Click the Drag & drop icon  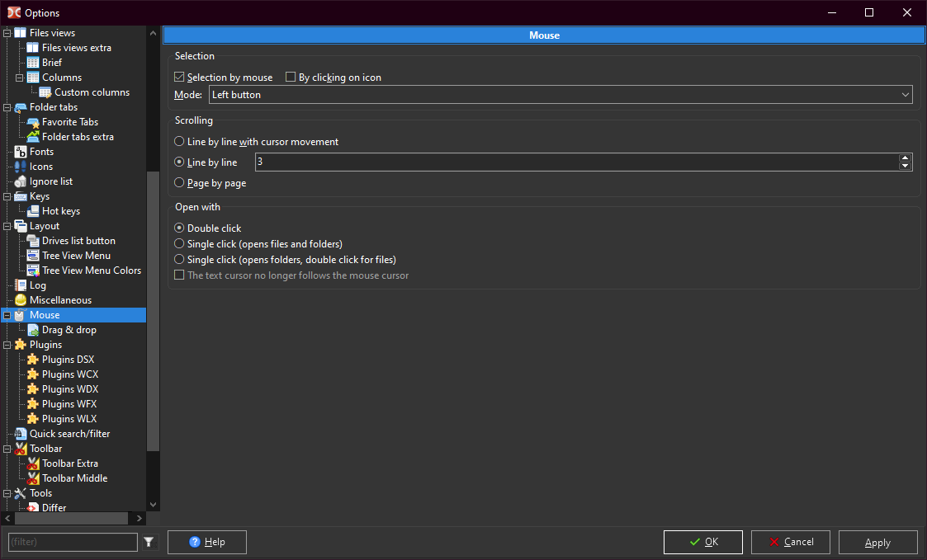point(33,330)
